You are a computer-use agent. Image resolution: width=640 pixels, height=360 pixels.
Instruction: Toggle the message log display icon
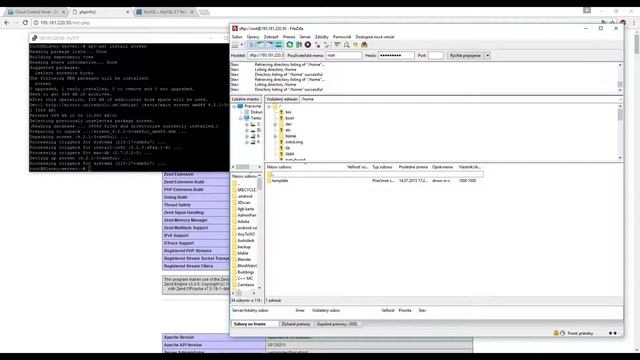pyautogui.click(x=251, y=45)
